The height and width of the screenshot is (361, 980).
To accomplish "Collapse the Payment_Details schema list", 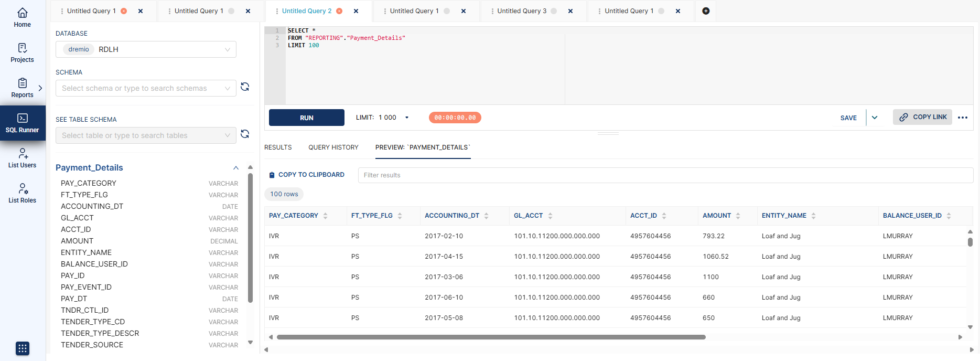I will tap(236, 168).
